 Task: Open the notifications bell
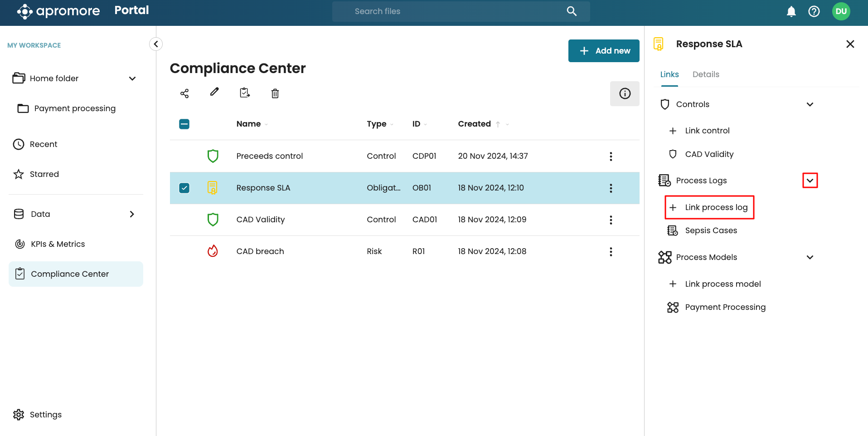791,11
